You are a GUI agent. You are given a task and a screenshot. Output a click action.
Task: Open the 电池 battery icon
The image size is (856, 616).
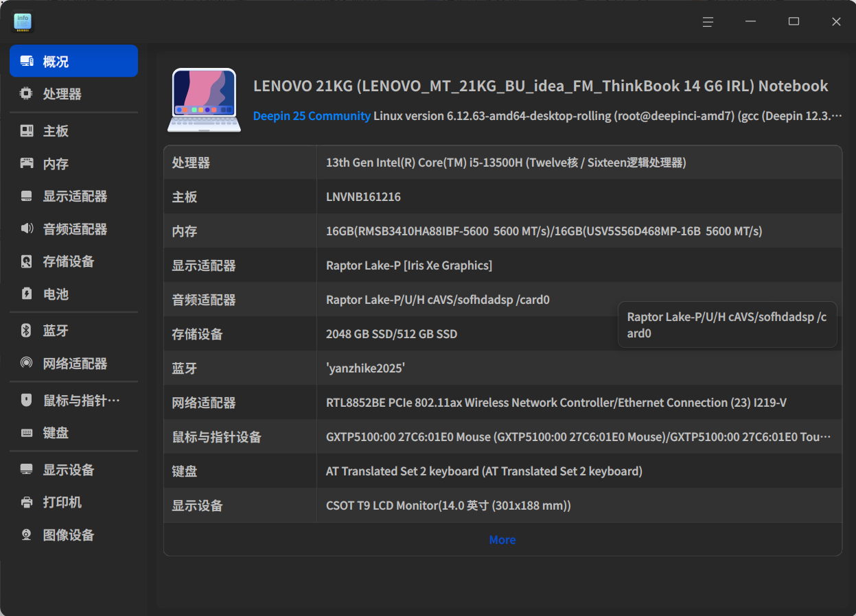click(x=27, y=294)
